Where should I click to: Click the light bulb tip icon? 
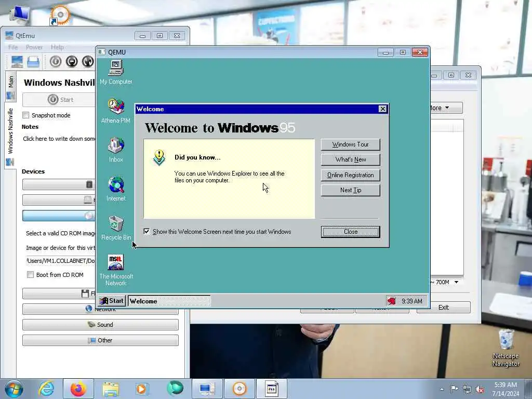(x=159, y=158)
